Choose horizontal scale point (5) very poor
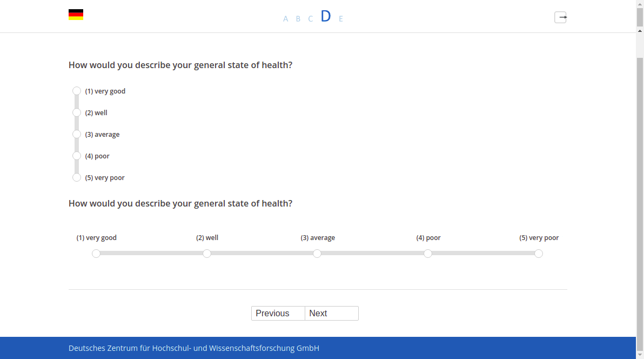 pos(539,254)
